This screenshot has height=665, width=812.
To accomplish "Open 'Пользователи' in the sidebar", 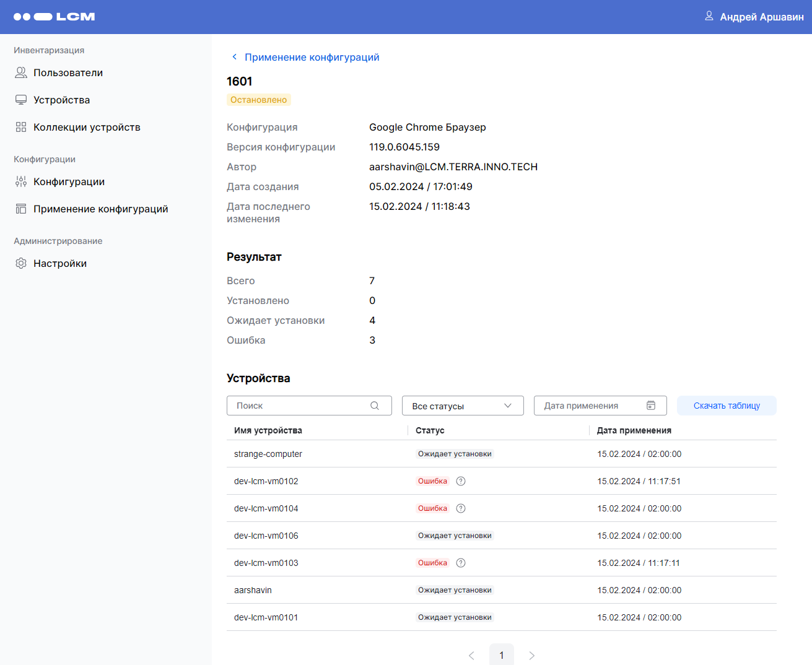I will tap(68, 73).
